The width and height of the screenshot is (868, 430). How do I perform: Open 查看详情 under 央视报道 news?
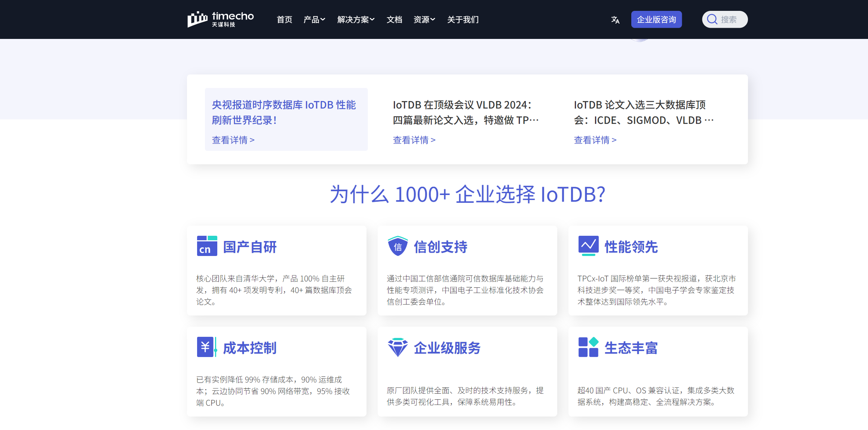(233, 140)
